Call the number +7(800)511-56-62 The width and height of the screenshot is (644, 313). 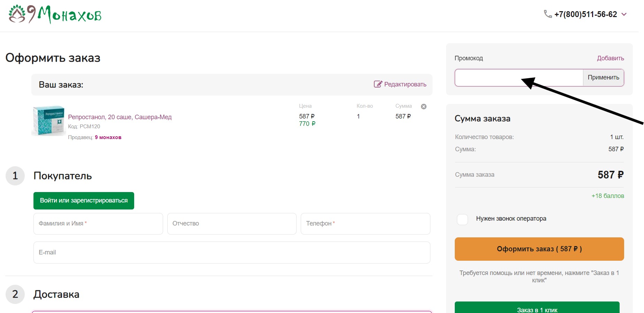coord(586,14)
